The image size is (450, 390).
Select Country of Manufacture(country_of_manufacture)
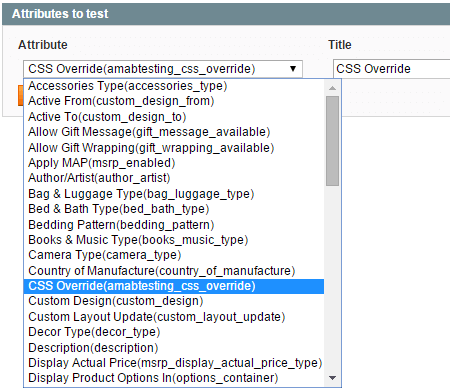pyautogui.click(x=174, y=271)
